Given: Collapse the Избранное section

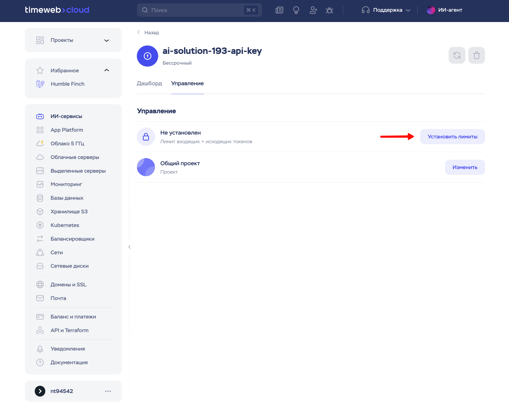Looking at the screenshot, I should pyautogui.click(x=107, y=70).
